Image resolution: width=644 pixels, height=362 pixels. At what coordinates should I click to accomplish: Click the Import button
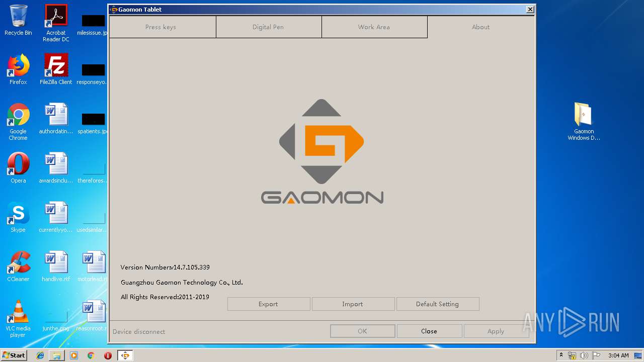pyautogui.click(x=353, y=304)
